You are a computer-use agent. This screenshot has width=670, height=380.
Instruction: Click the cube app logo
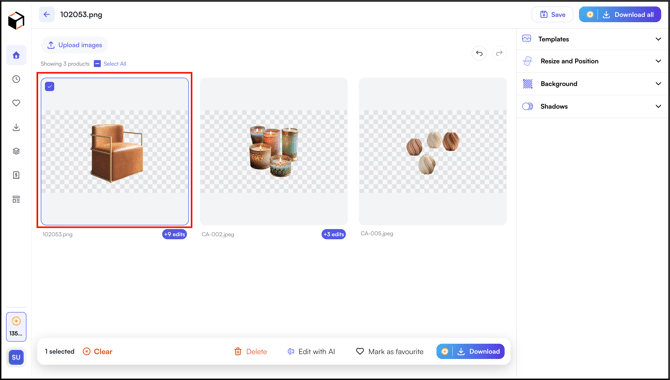[16, 20]
